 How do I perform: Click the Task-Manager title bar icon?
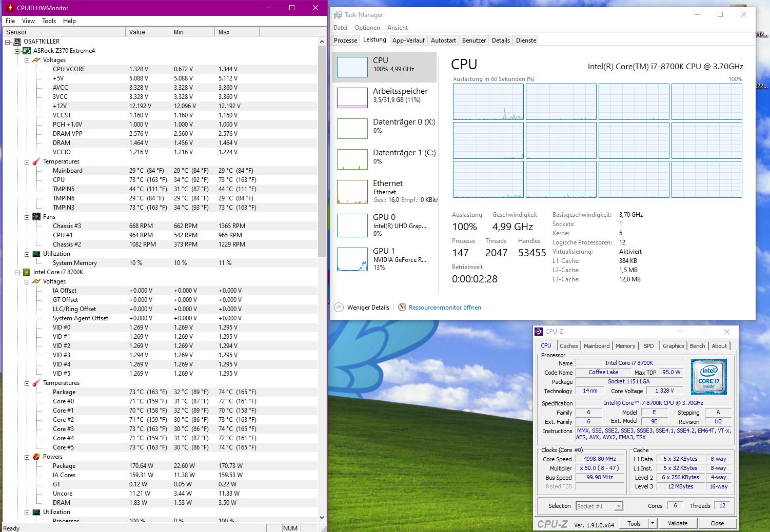[338, 15]
